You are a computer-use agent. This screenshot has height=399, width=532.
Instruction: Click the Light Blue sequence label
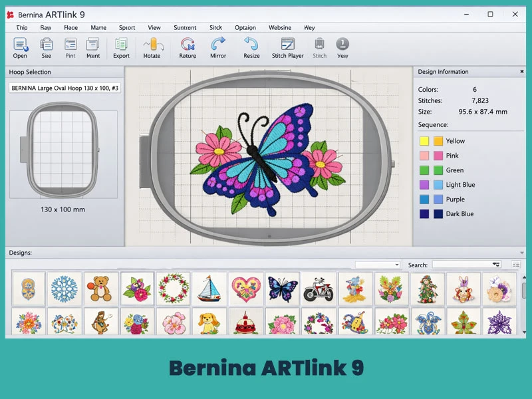[x=460, y=185]
